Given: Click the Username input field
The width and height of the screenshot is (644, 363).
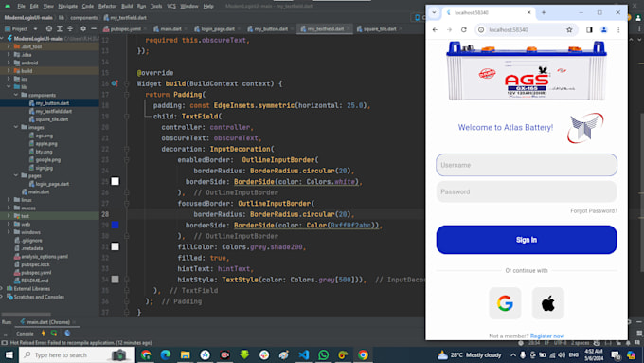Looking at the screenshot, I should point(527,165).
